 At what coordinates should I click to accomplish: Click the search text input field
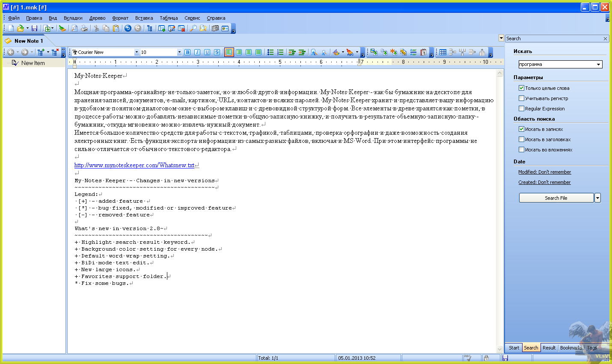click(x=556, y=65)
